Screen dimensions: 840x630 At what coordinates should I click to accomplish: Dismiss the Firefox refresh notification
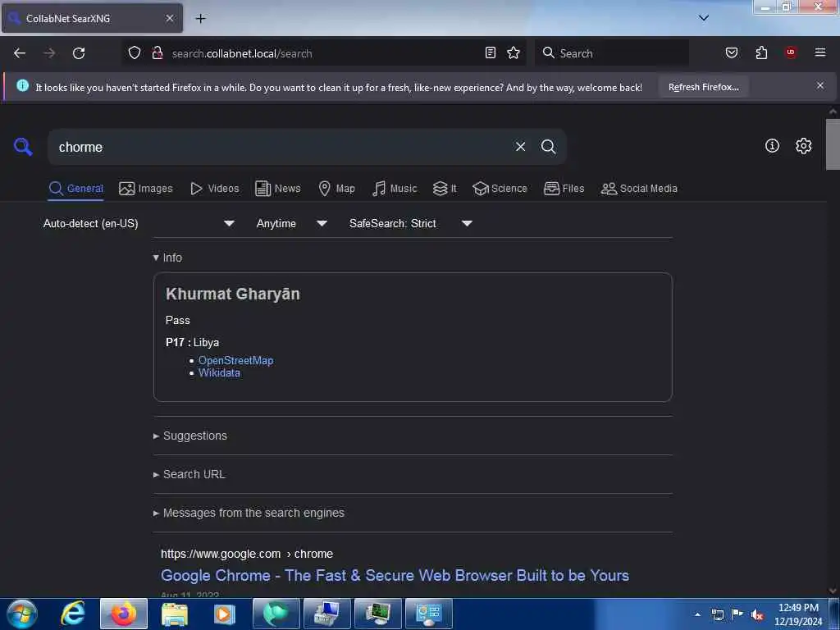tap(820, 85)
